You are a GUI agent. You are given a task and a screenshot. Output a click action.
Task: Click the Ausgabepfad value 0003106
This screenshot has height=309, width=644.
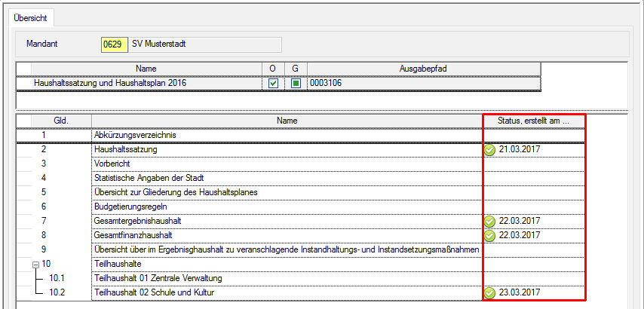[326, 83]
